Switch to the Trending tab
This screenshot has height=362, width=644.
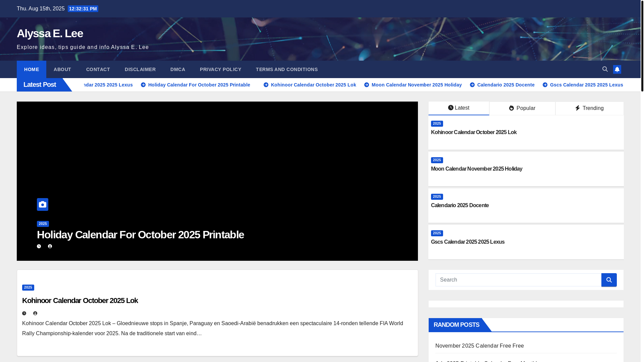click(590, 108)
